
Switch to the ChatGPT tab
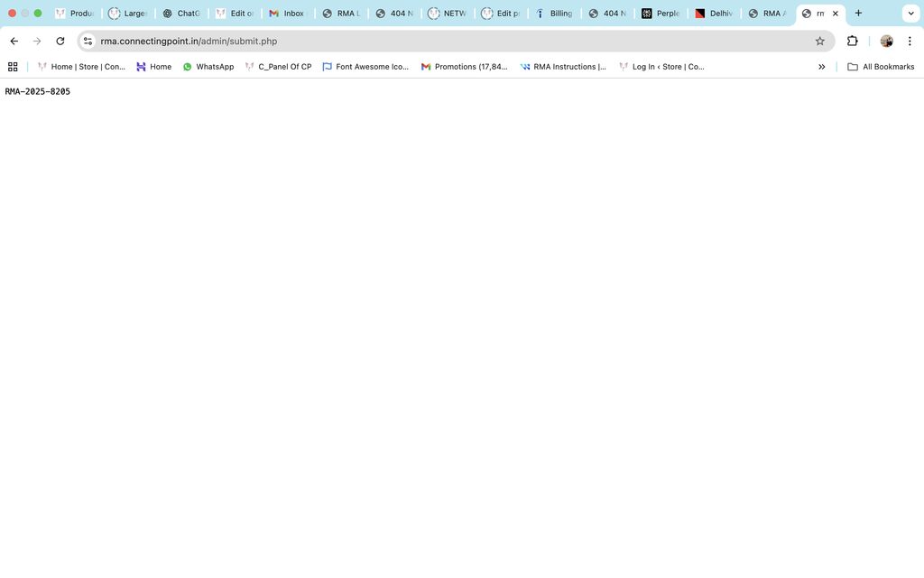tap(180, 14)
